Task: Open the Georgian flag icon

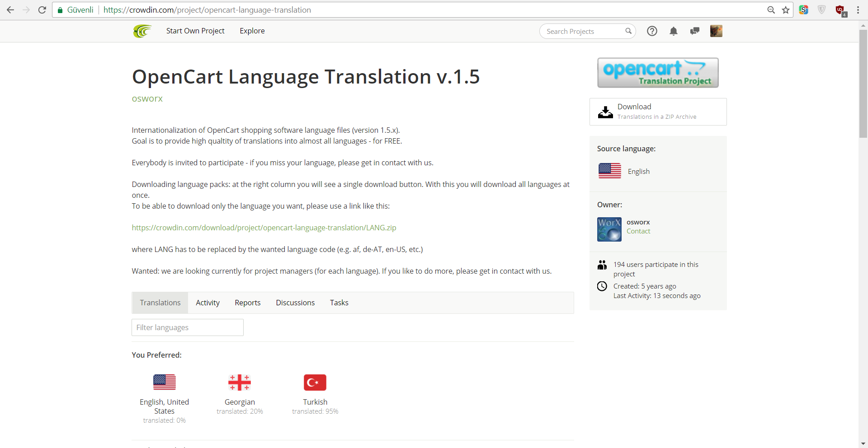Action: (240, 383)
